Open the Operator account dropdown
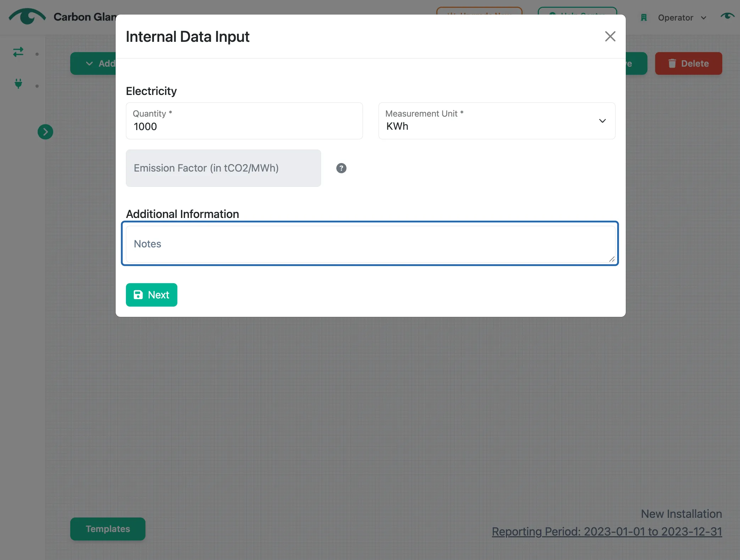 682,18
